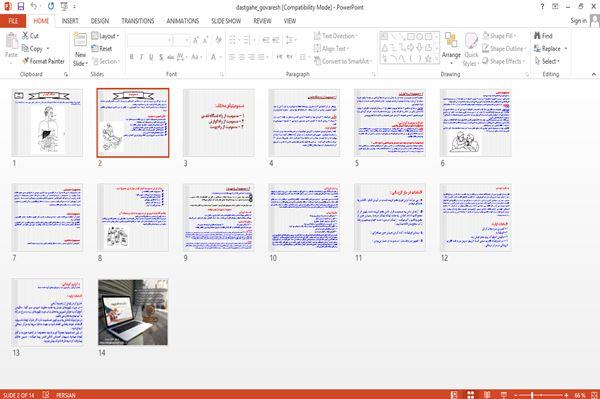Click Convert to SmartArt button
The image size is (600, 399).
343,61
